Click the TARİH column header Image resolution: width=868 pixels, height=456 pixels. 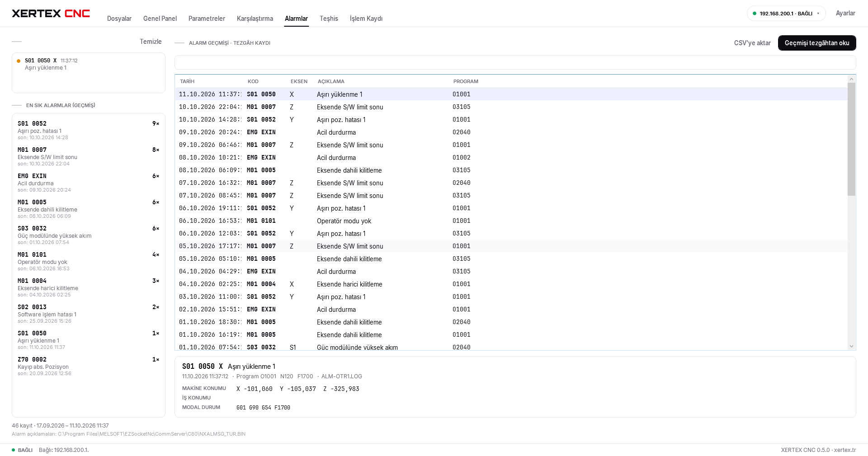[187, 81]
